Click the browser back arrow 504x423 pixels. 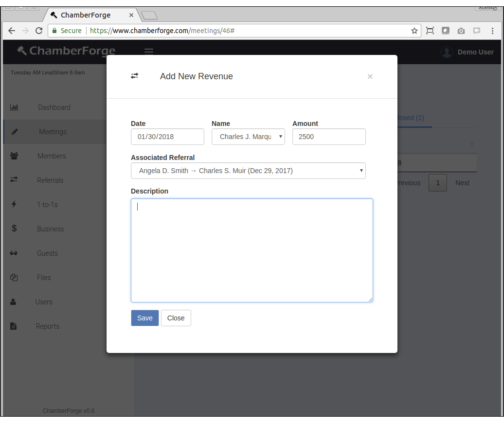coord(12,31)
